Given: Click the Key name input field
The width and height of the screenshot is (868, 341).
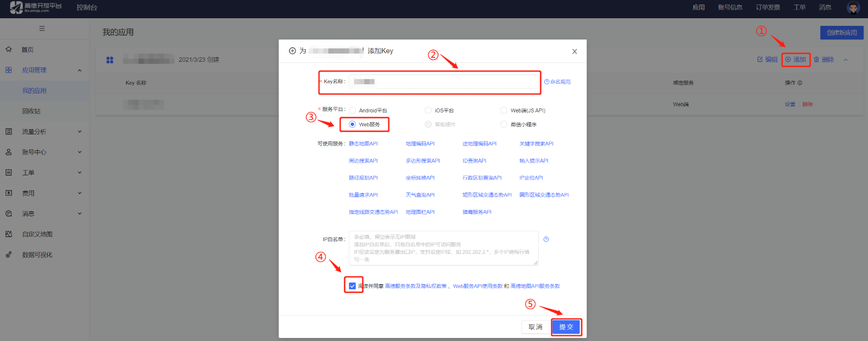Looking at the screenshot, I should coord(443,82).
